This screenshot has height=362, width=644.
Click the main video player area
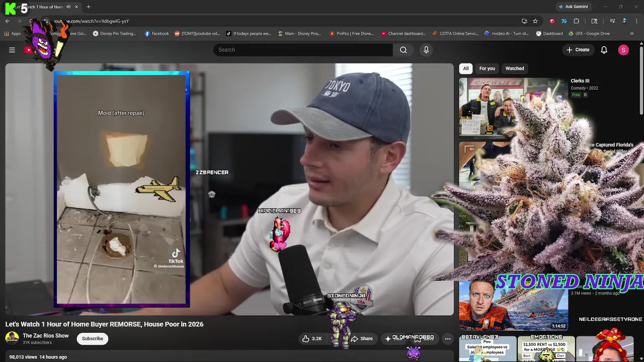[x=229, y=189]
